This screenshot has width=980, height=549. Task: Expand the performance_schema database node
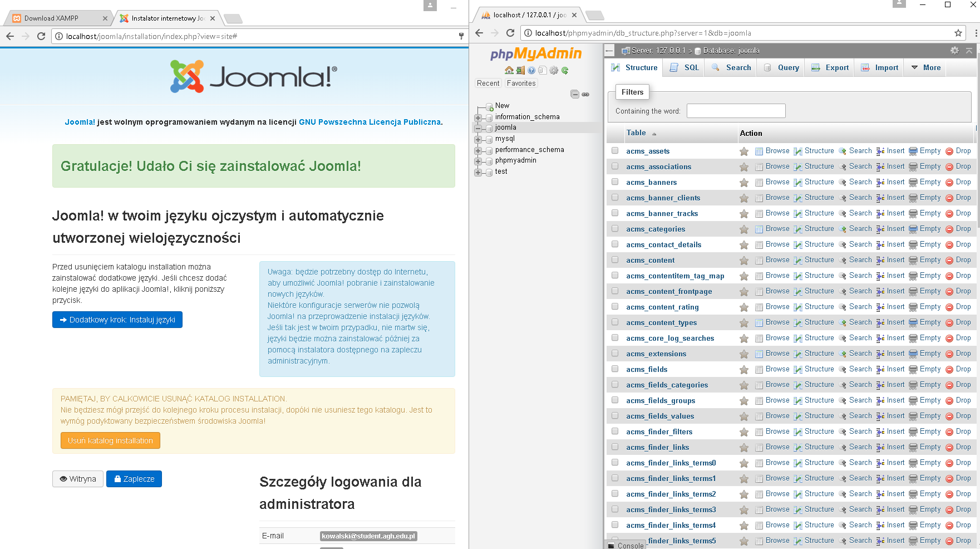click(478, 150)
